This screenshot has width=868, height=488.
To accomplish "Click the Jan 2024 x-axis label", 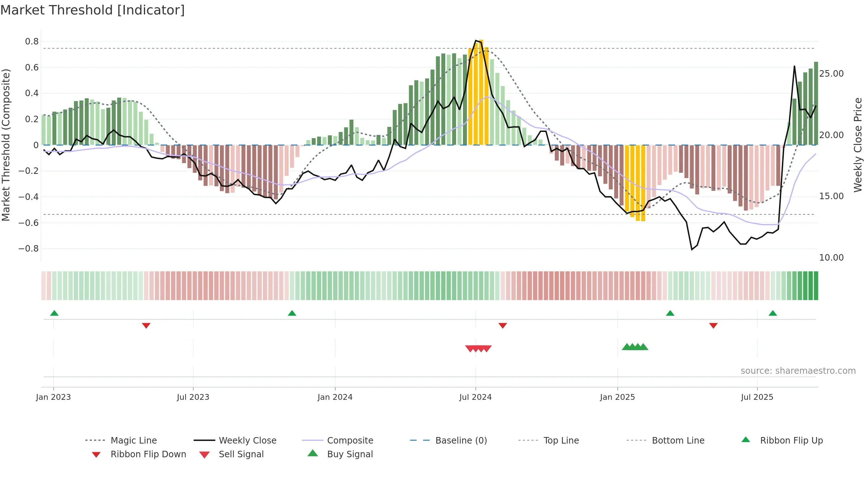I will pos(335,397).
